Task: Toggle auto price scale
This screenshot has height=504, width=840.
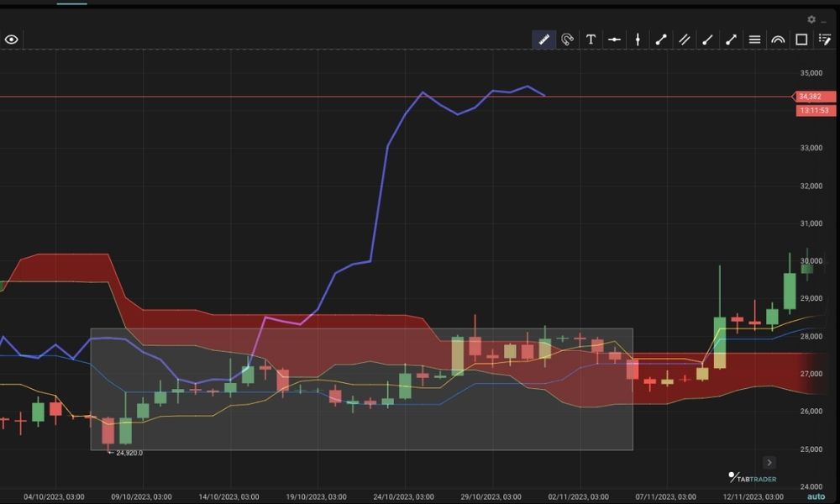Action: [816, 496]
